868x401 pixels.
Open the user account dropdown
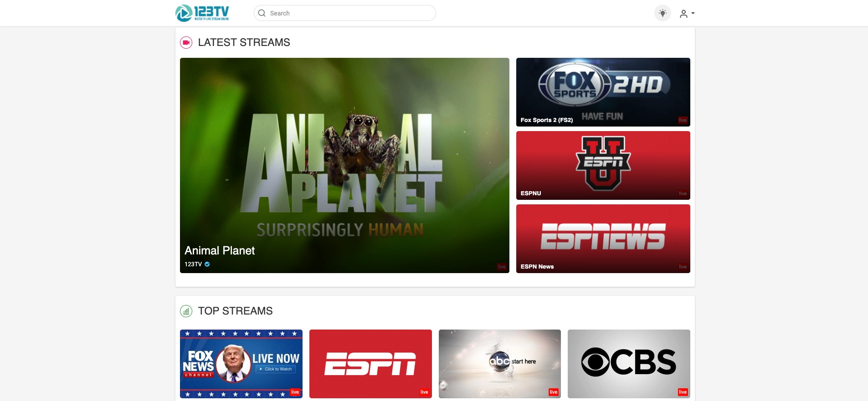(x=687, y=14)
